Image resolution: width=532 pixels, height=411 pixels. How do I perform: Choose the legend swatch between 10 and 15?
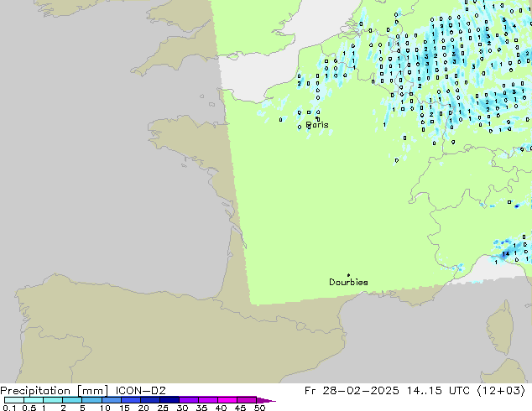coord(111,400)
